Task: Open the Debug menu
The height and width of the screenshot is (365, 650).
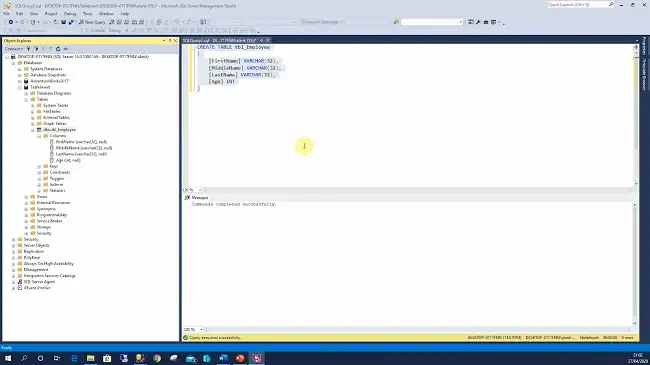Action: 70,14
